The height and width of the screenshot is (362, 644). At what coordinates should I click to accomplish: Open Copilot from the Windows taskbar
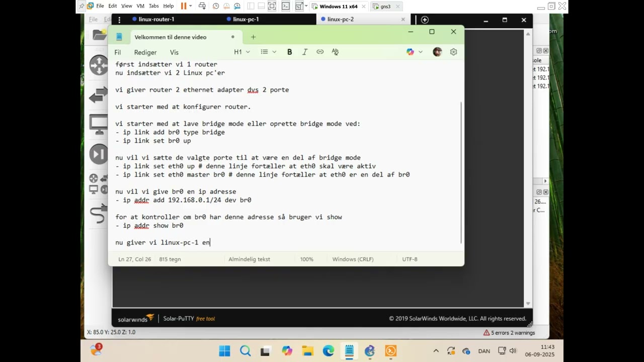[287, 351]
